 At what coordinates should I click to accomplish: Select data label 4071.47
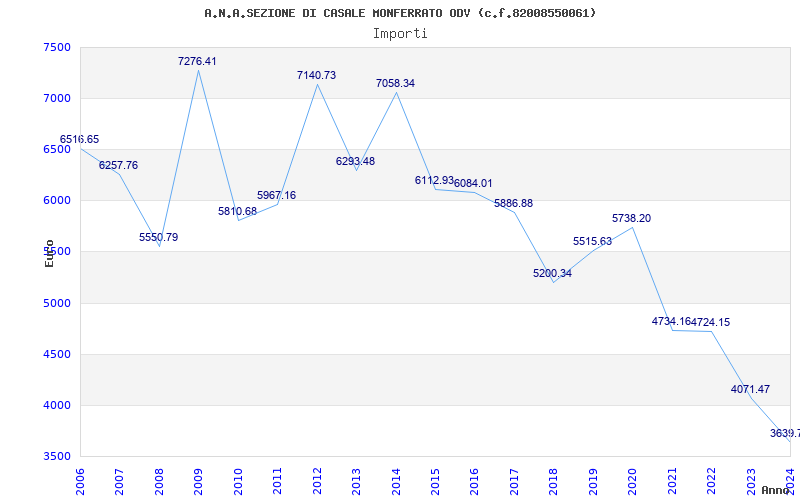click(750, 389)
